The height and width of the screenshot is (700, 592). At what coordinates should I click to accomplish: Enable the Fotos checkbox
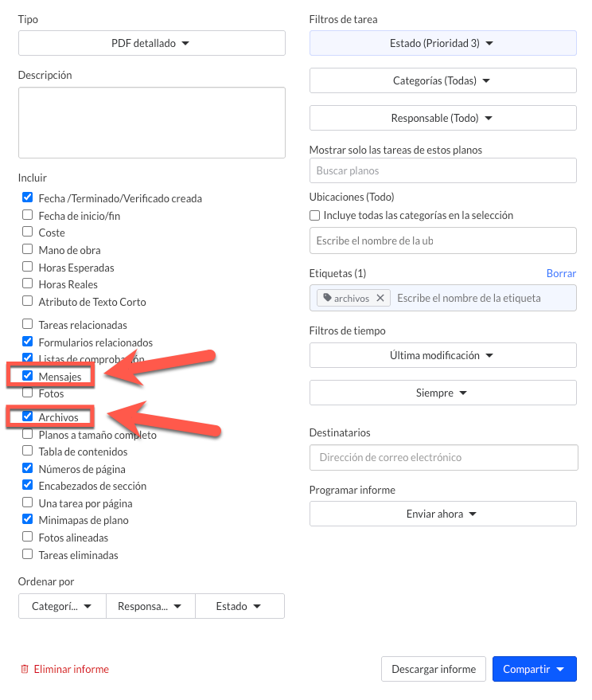[x=28, y=393]
